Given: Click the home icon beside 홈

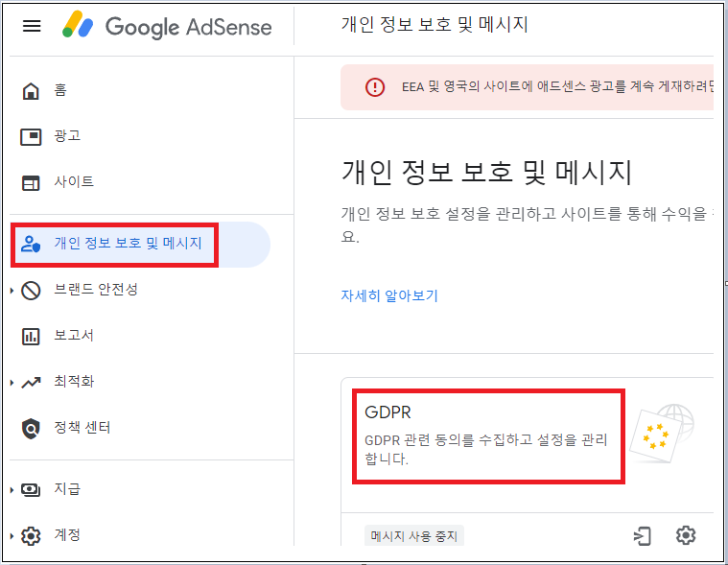Looking at the screenshot, I should (x=31, y=91).
